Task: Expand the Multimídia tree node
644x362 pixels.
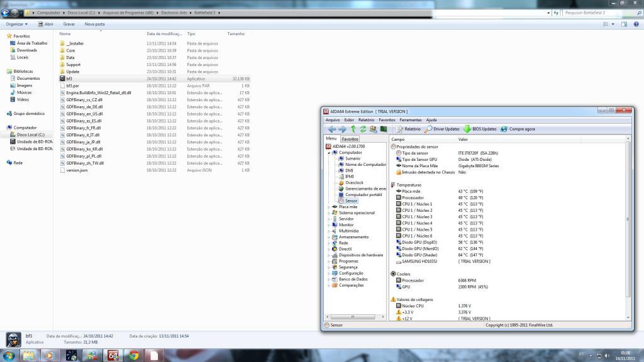Action: pos(328,231)
